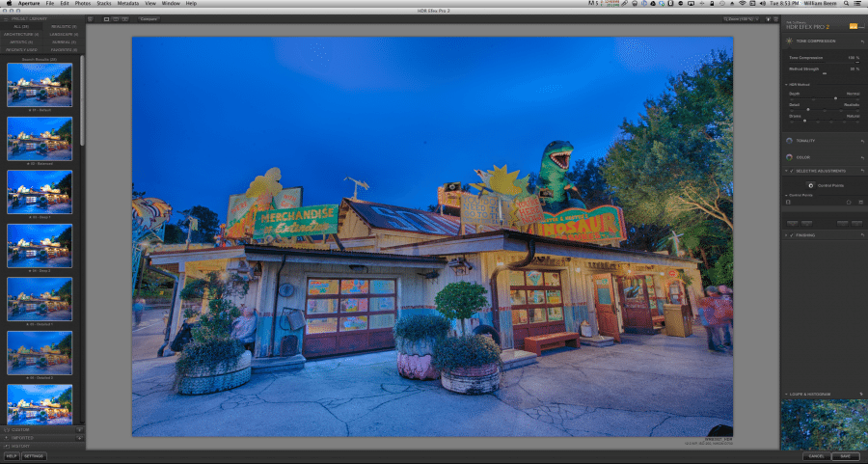This screenshot has height=464, width=868.
Task: Open the Apple menu
Action: tap(9, 3)
